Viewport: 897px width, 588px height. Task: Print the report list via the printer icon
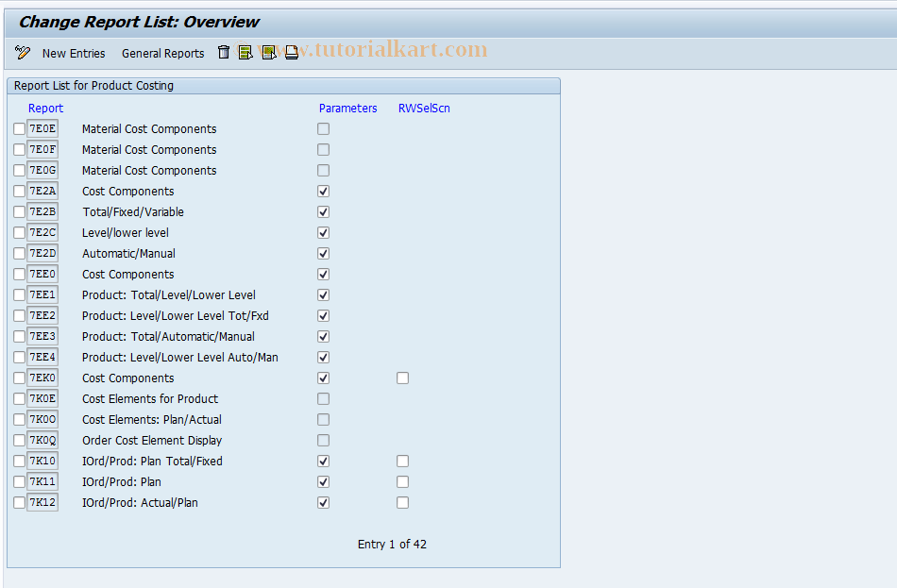[292, 53]
